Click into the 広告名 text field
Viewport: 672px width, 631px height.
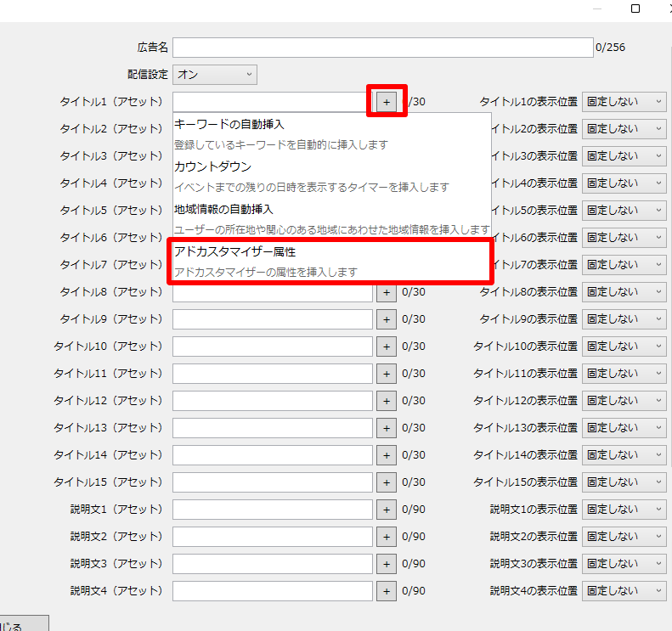[382, 48]
